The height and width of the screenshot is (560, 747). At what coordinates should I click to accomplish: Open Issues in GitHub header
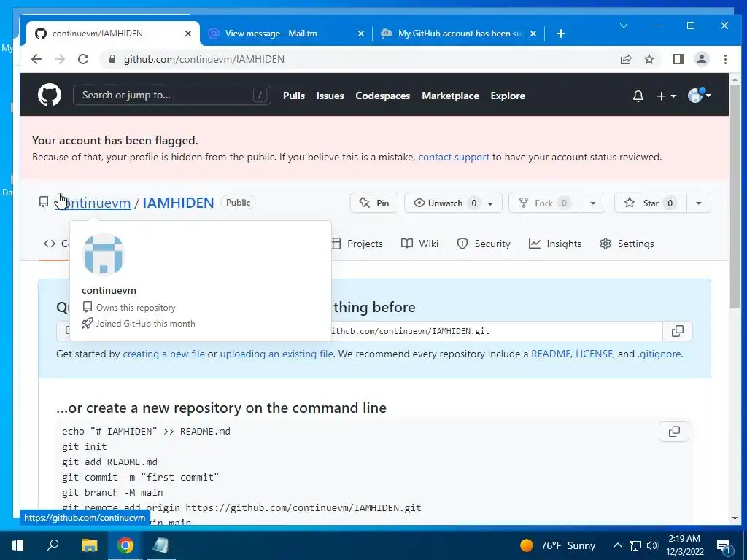tap(330, 96)
